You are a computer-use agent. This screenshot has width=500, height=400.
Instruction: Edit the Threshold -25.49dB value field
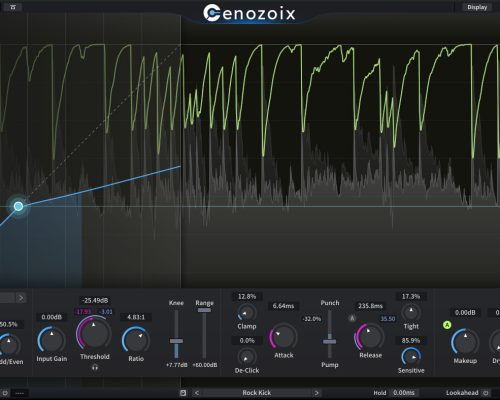95,300
